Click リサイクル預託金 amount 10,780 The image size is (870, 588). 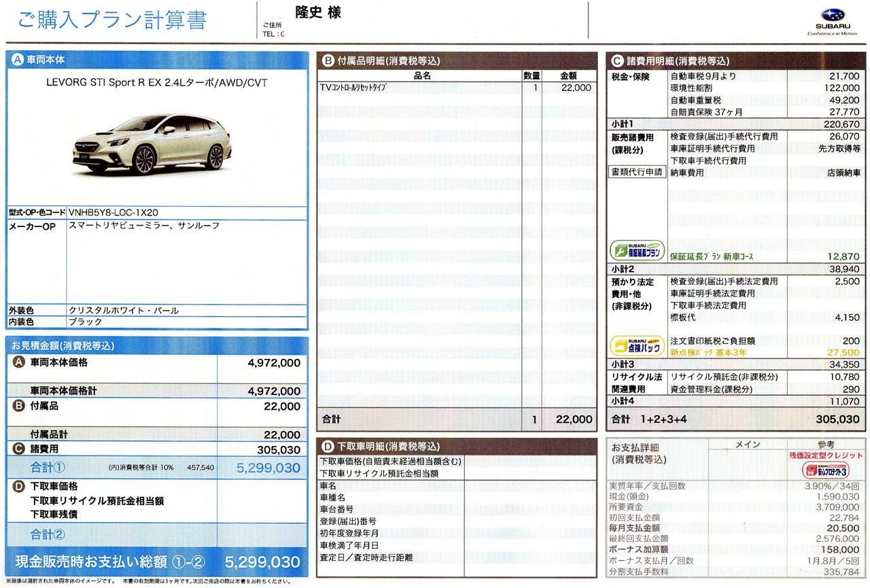pyautogui.click(x=845, y=377)
